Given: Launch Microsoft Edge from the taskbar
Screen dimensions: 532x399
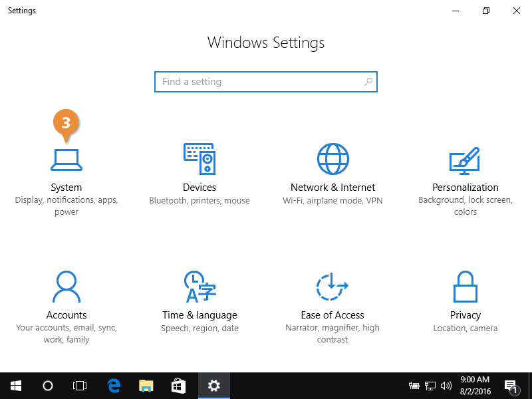Looking at the screenshot, I should click(114, 386).
